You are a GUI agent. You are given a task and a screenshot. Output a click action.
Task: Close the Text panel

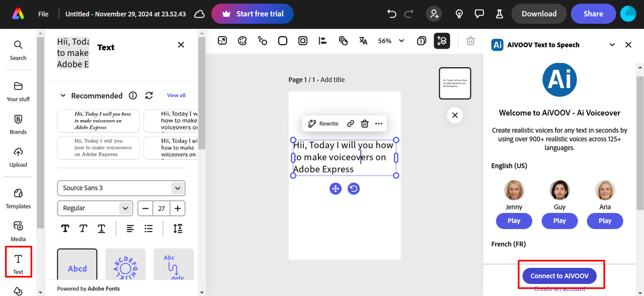(x=181, y=45)
